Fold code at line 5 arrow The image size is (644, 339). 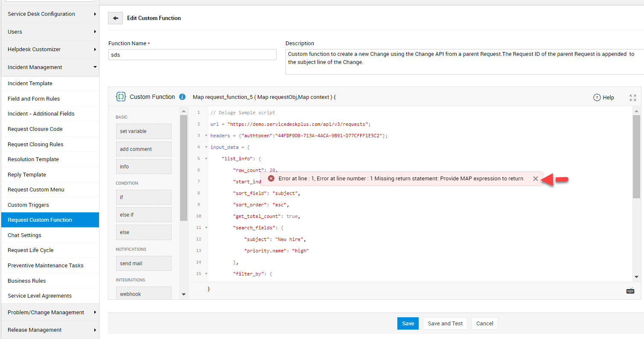click(x=206, y=159)
